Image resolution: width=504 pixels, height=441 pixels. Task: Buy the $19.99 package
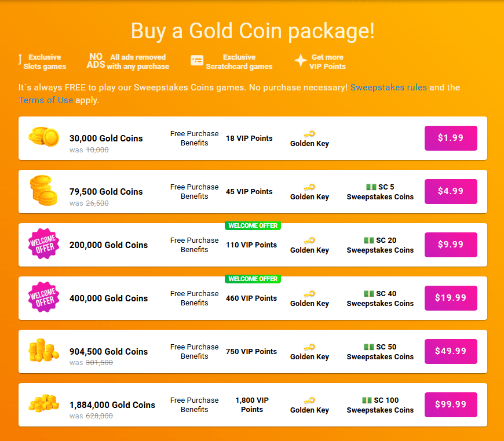click(451, 298)
